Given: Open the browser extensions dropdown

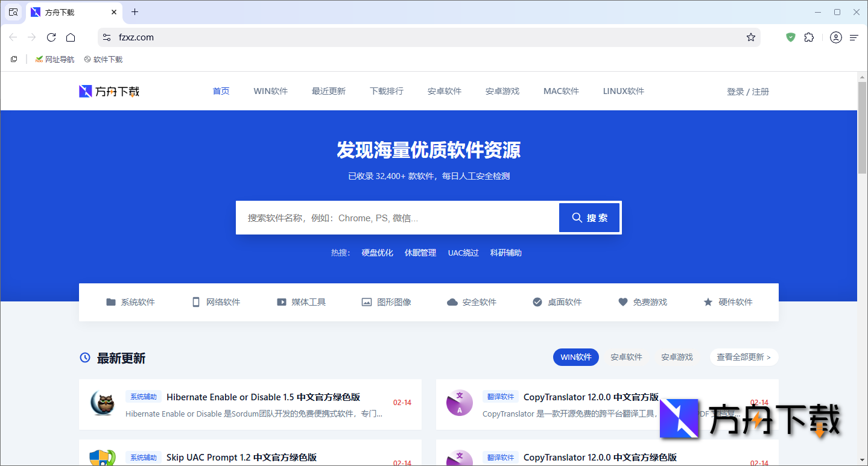Looking at the screenshot, I should [x=809, y=37].
